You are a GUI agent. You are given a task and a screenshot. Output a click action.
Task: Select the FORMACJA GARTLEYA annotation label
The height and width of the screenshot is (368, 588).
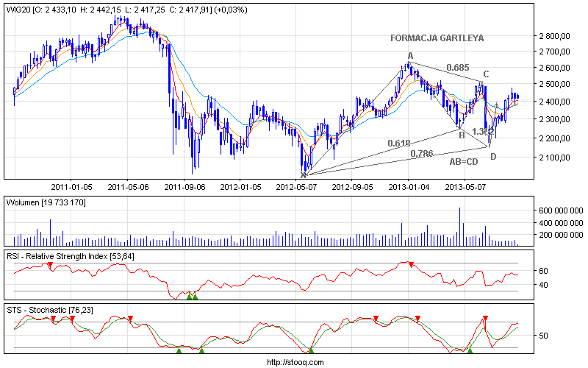437,38
